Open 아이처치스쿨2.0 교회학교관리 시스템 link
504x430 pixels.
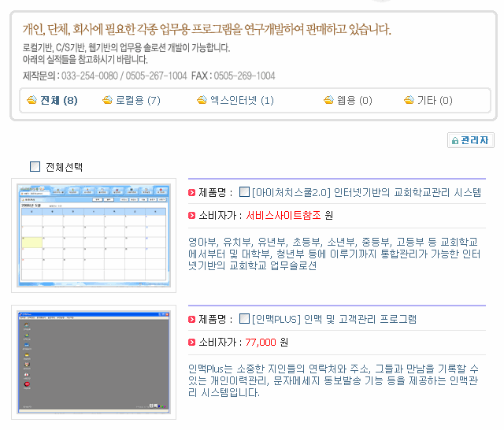click(366, 192)
